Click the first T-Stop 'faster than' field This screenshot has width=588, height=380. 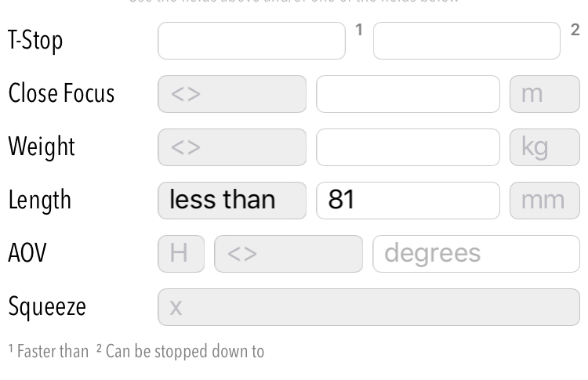(251, 41)
